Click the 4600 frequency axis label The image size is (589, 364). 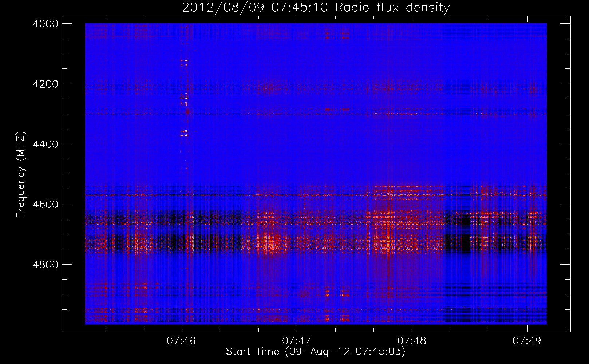(x=46, y=204)
